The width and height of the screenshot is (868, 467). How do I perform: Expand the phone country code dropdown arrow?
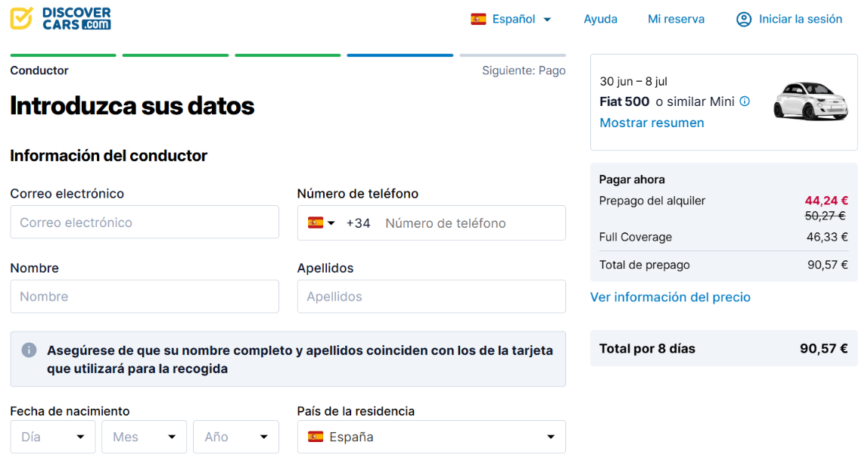click(331, 223)
